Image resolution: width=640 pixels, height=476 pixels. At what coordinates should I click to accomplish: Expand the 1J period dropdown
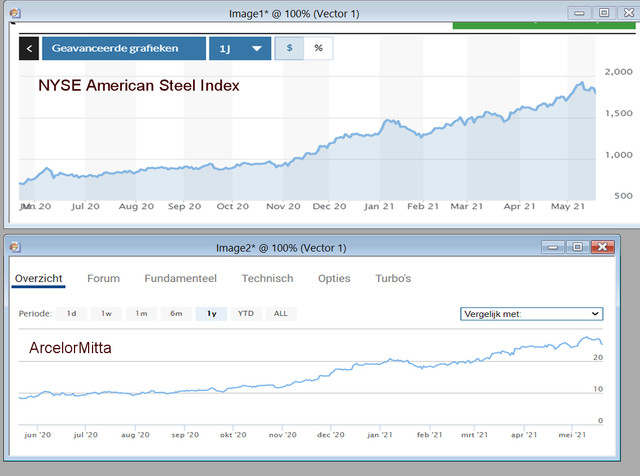point(240,49)
